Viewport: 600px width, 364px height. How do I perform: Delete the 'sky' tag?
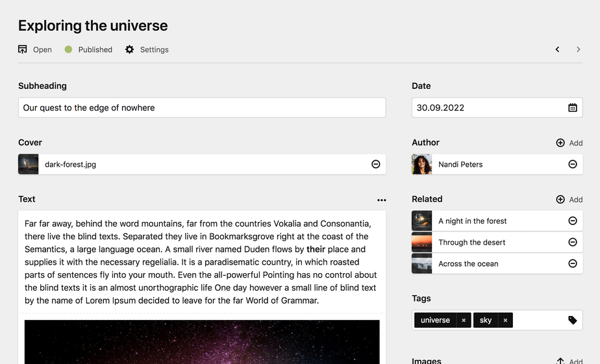pyautogui.click(x=505, y=320)
